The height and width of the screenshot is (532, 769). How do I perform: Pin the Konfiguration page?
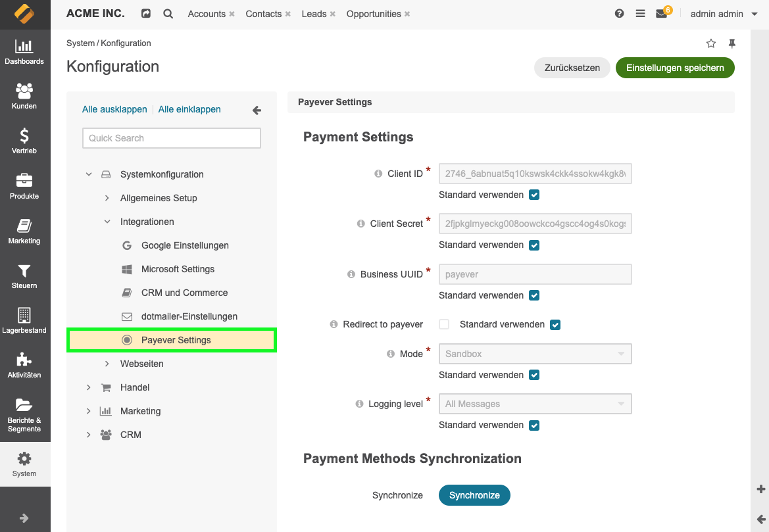[x=732, y=43]
